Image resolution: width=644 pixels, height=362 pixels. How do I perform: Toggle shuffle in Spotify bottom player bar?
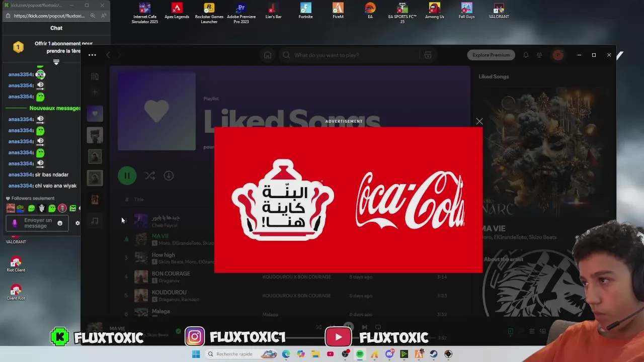click(x=318, y=327)
